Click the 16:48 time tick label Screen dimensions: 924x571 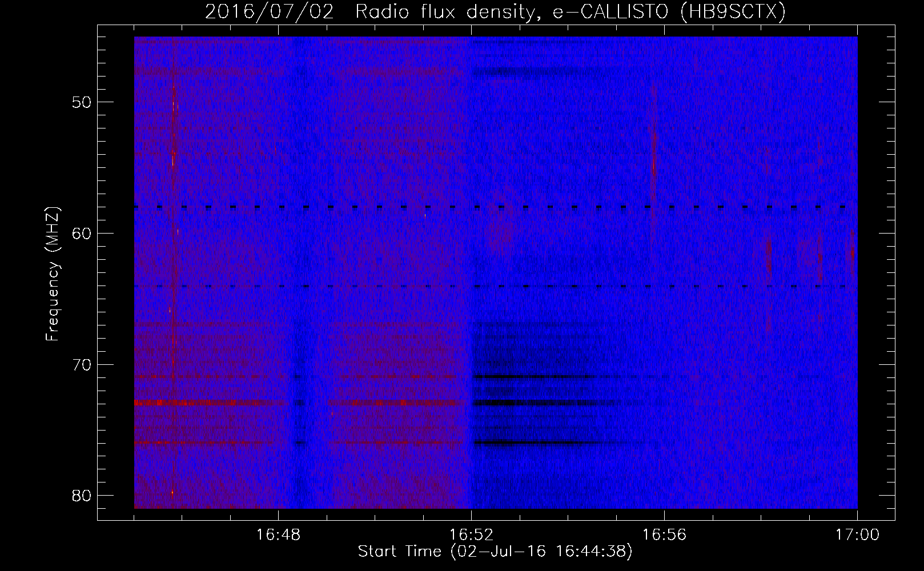pos(279,535)
